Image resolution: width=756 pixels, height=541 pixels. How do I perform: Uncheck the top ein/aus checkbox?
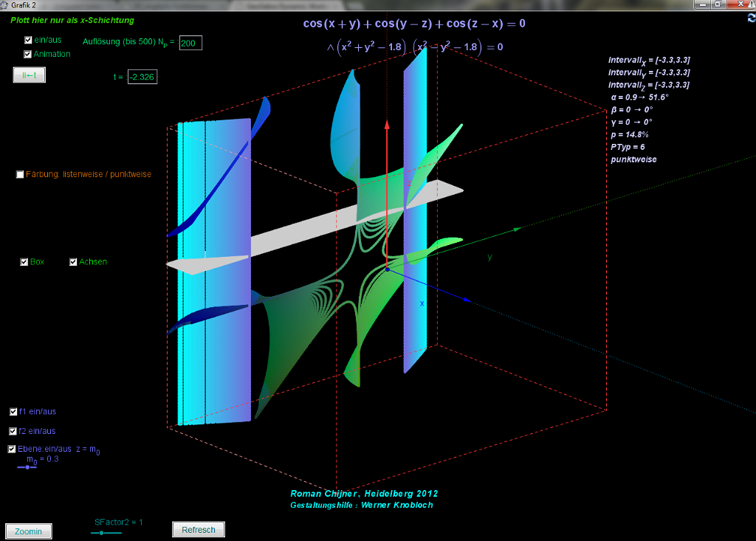point(28,41)
